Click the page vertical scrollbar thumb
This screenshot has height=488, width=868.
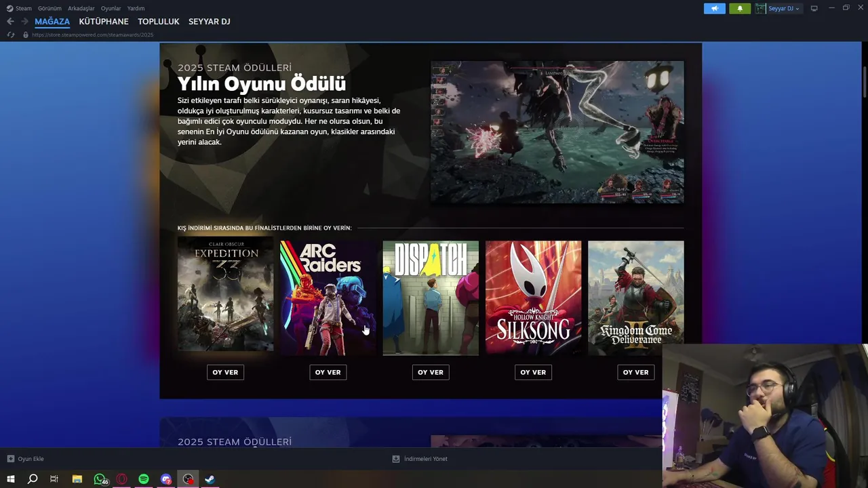click(864, 83)
